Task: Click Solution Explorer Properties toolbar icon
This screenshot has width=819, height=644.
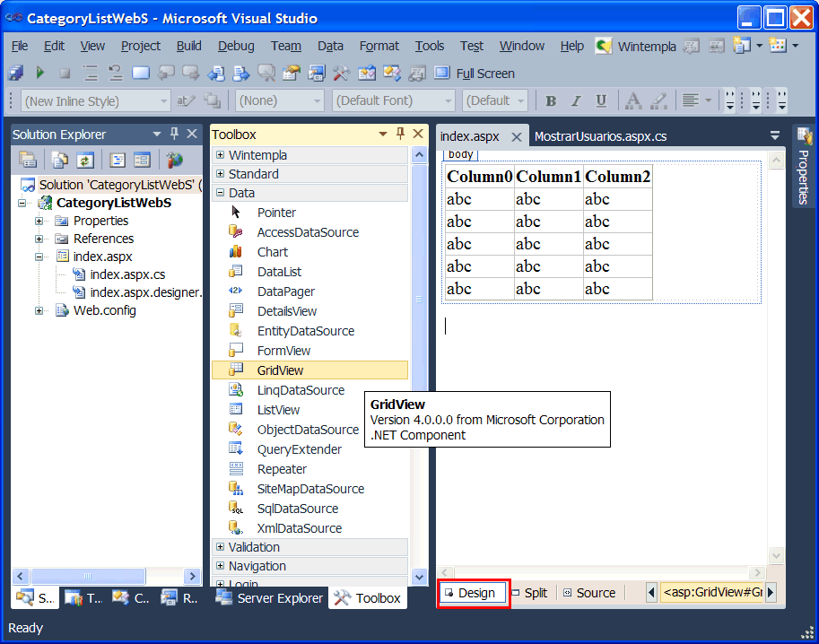Action: (x=27, y=160)
